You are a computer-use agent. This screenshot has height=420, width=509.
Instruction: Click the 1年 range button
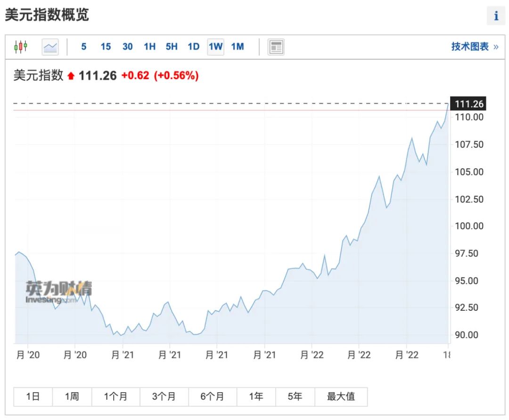[256, 397]
